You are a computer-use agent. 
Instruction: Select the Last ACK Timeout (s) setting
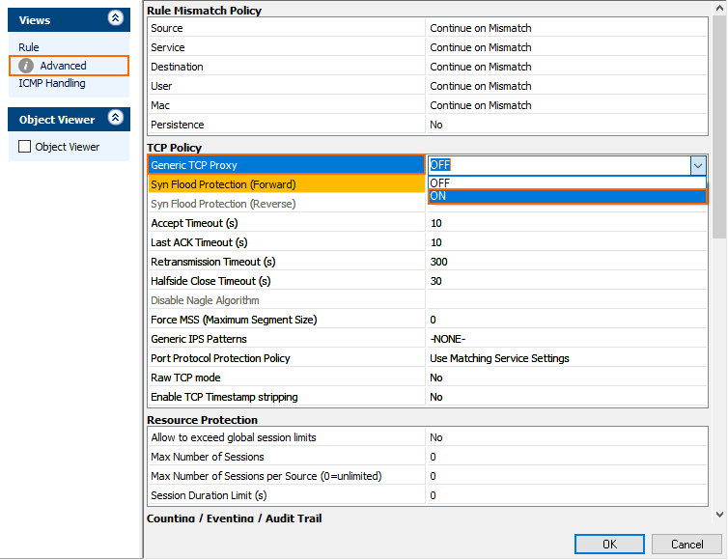[x=287, y=242]
